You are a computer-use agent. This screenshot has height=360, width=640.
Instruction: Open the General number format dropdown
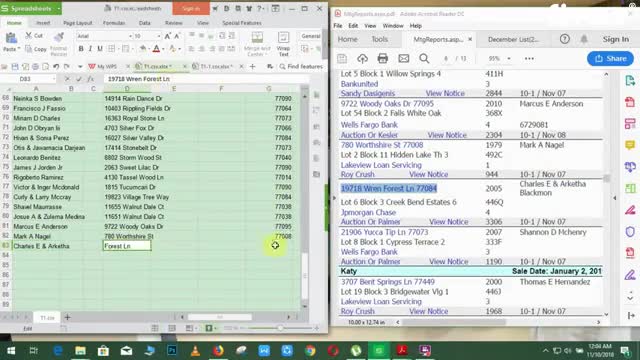tap(311, 36)
